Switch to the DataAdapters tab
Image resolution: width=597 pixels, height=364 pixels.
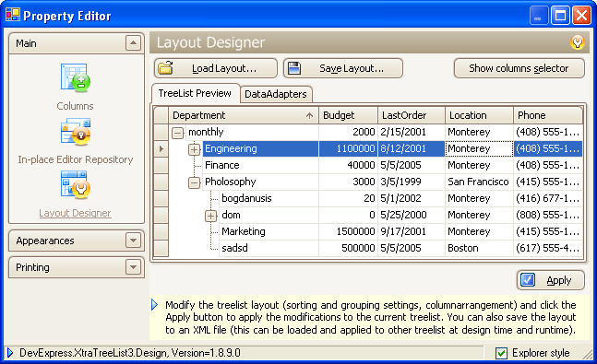(276, 94)
